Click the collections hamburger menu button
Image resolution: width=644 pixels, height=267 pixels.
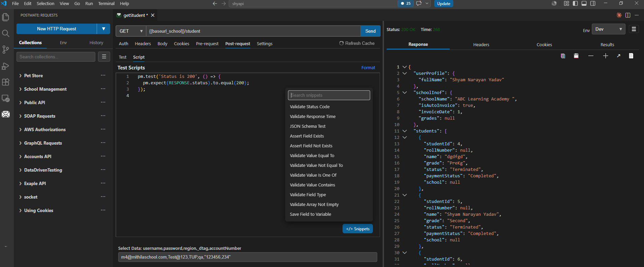coord(104,57)
